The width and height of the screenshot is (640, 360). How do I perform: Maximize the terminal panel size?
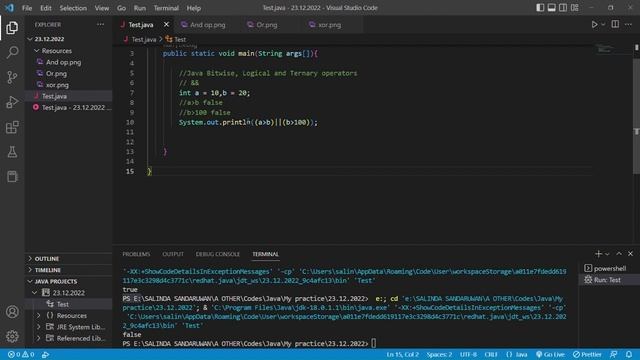(x=619, y=254)
